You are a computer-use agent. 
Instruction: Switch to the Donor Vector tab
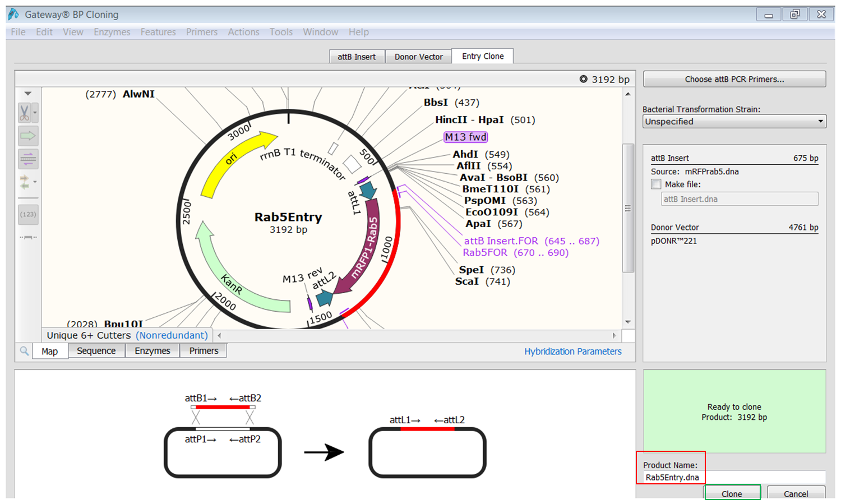[x=419, y=57]
